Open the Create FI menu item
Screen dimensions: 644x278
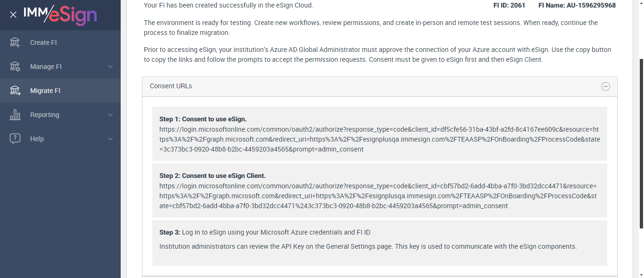pyautogui.click(x=43, y=42)
